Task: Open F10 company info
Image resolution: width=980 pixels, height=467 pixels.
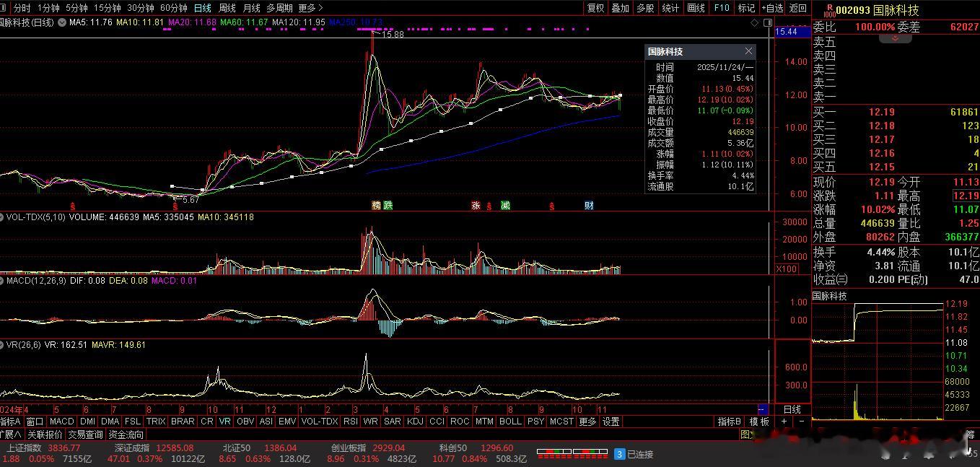Action: pos(721,8)
